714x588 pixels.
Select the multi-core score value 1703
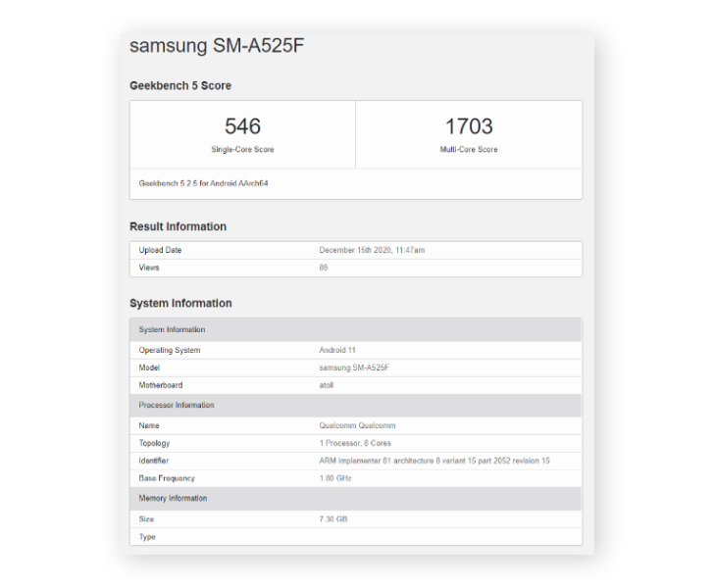[468, 126]
